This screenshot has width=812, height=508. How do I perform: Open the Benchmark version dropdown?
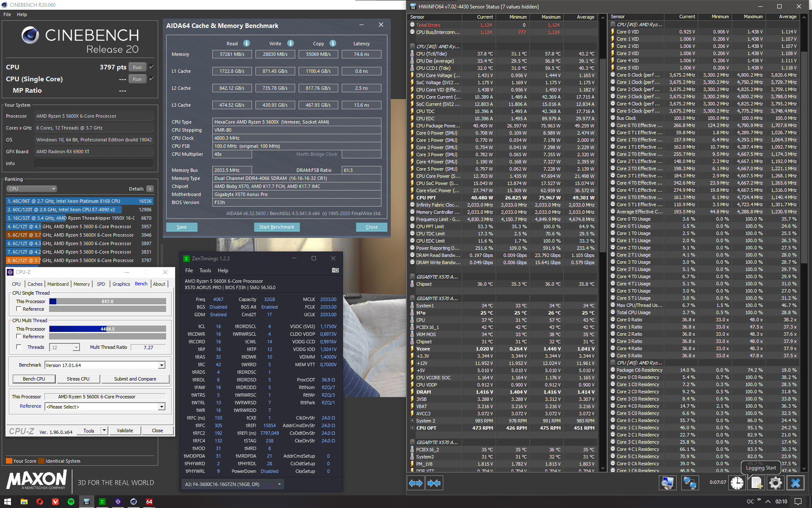162,365
